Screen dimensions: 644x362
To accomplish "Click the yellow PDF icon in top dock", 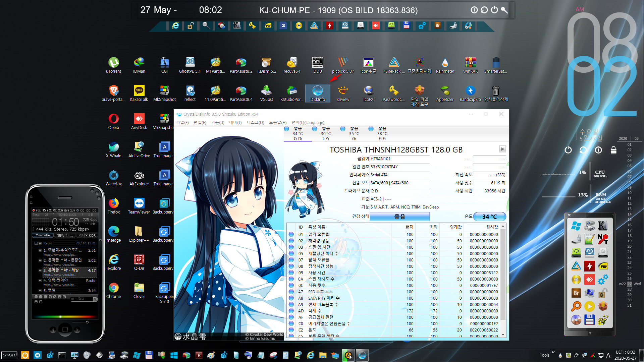I will pyautogui.click(x=268, y=25).
